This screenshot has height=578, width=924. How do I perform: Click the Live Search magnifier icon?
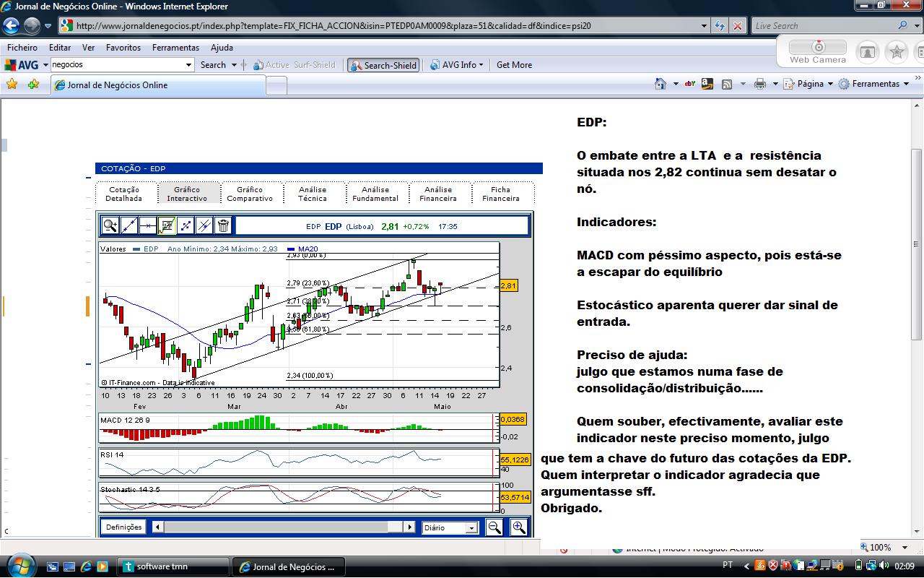pos(903,25)
